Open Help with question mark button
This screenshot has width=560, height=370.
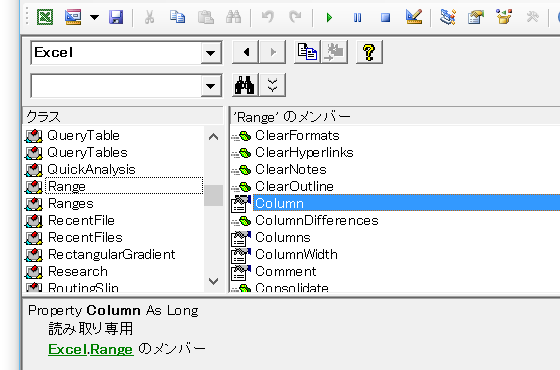369,52
